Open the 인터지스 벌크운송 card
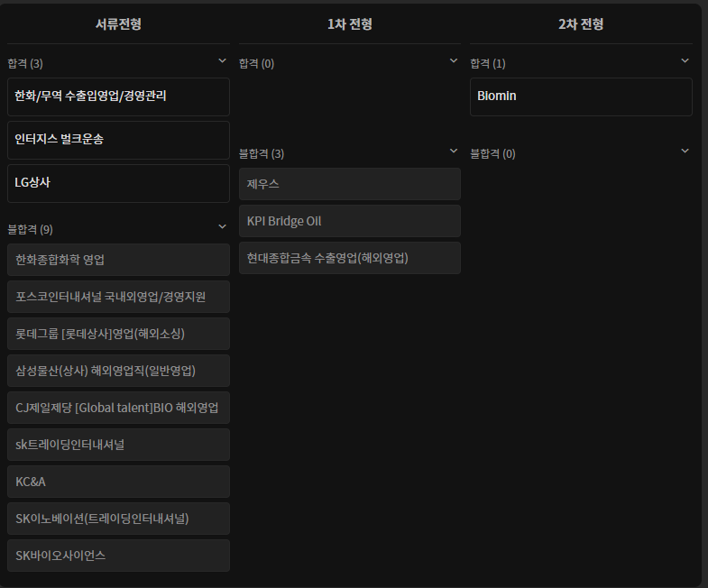Viewport: 708px width, 588px height. point(118,140)
